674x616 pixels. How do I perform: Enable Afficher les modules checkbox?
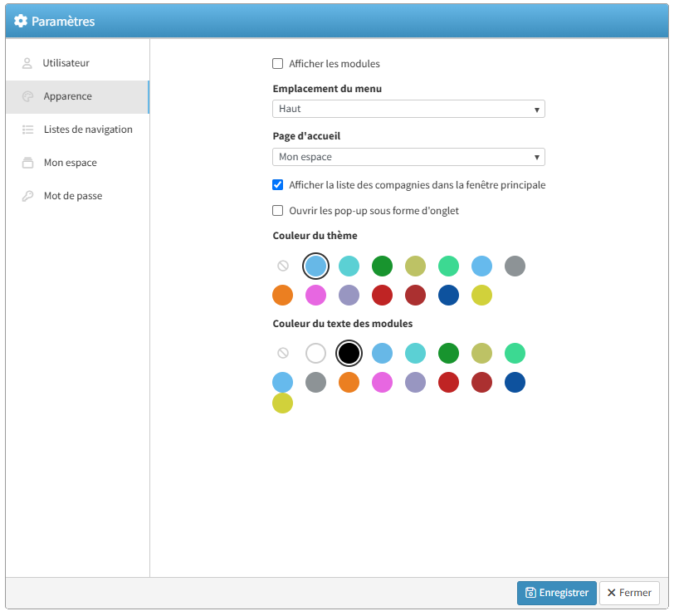tap(278, 64)
